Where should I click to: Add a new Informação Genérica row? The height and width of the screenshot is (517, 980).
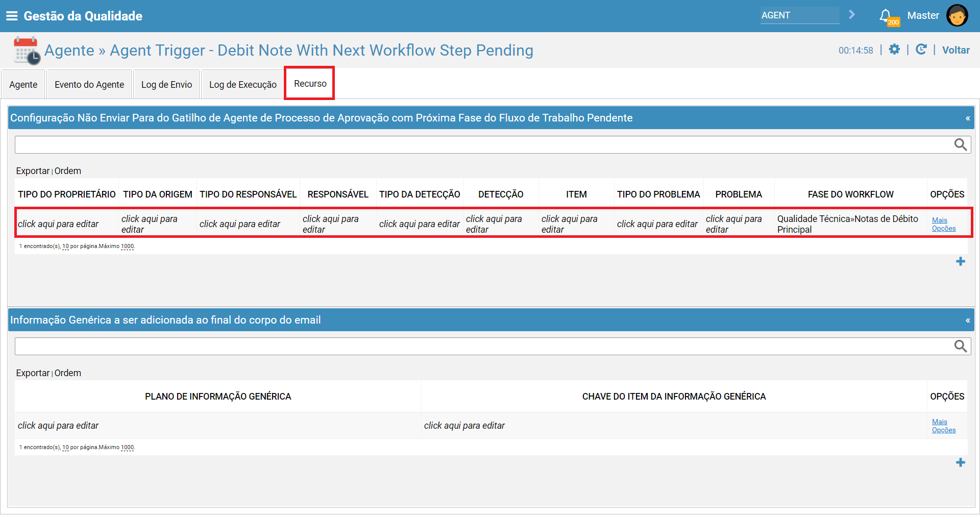click(961, 462)
